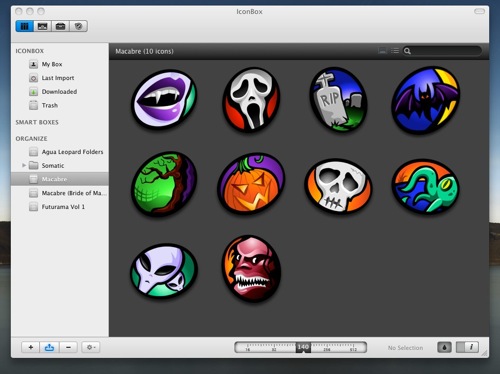Click the Macabre (10 icons) title
The width and height of the screenshot is (500, 374).
tap(144, 51)
